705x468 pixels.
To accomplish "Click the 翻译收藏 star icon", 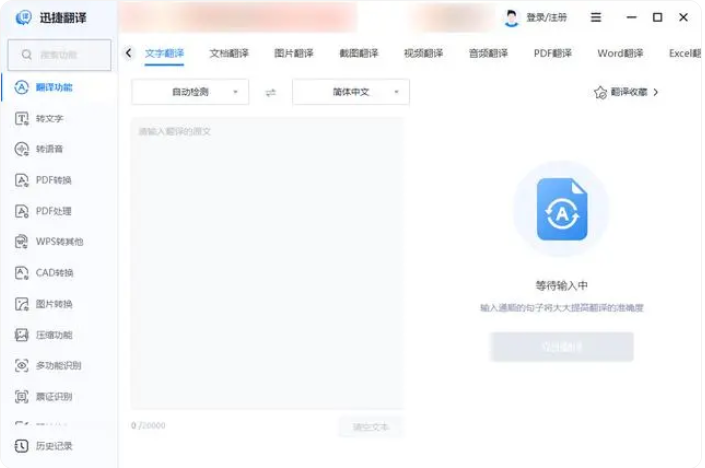I will pyautogui.click(x=600, y=93).
